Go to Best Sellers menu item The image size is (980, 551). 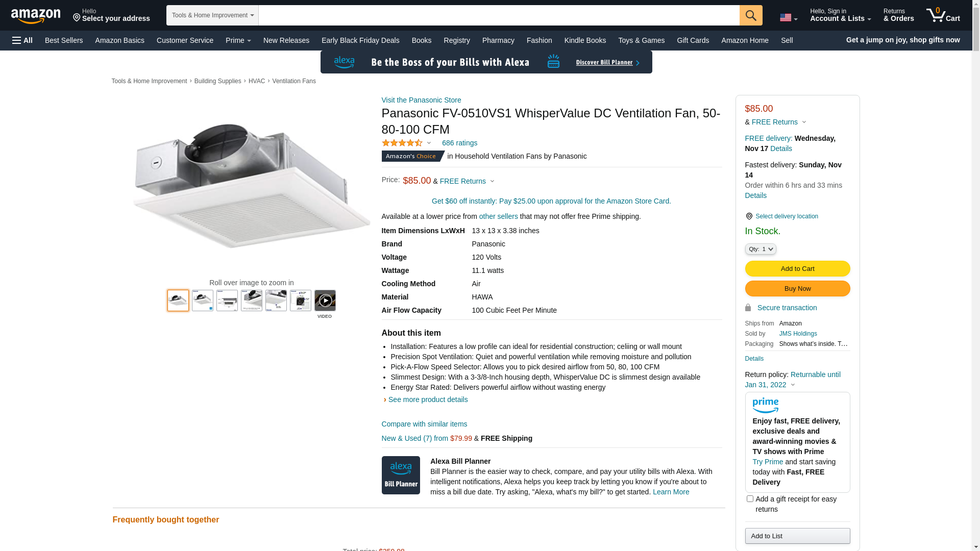point(64,40)
